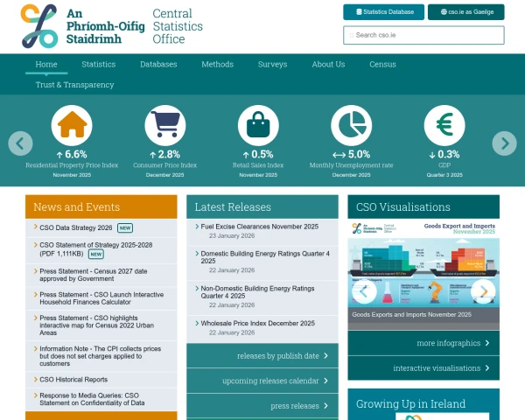Show next key indicators with right arrow
Image resolution: width=525 pixels, height=420 pixels.
click(504, 143)
